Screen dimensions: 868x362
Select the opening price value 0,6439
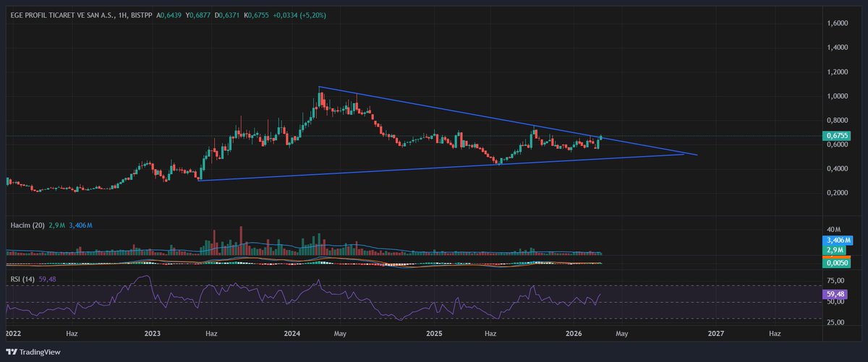tap(171, 15)
